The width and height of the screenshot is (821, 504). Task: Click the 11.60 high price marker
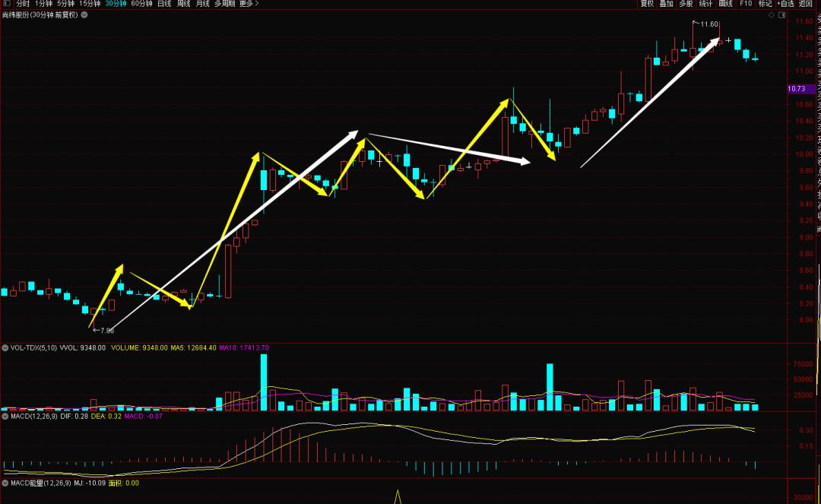click(709, 24)
